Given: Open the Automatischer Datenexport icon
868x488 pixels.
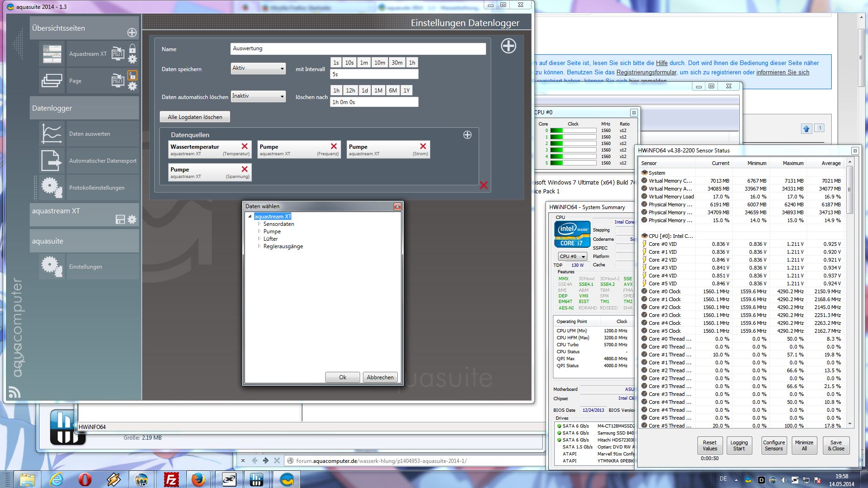Looking at the screenshot, I should pyautogui.click(x=52, y=161).
